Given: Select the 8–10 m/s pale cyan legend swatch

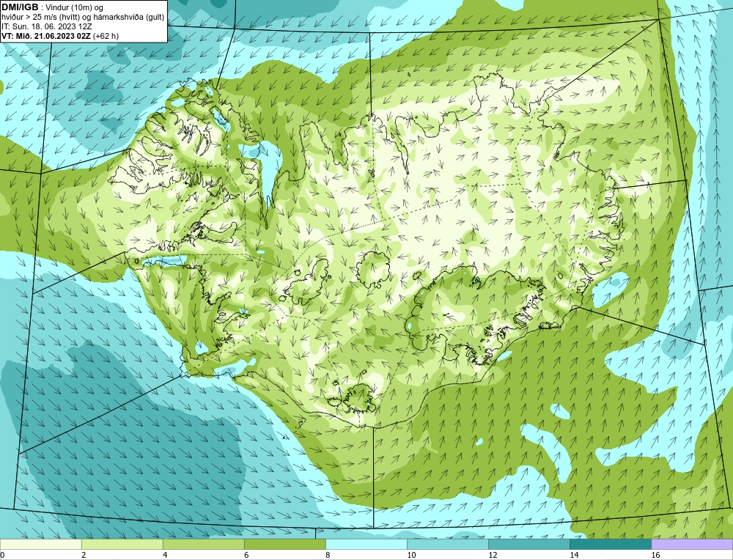Looking at the screenshot, I should coord(366,544).
